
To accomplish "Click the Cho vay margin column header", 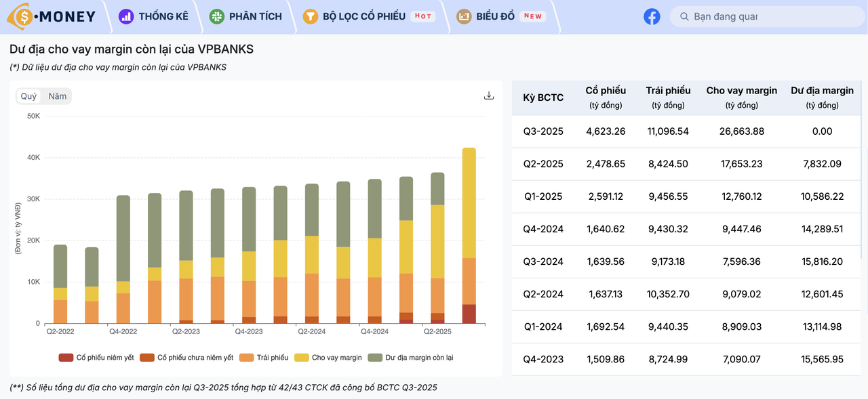I will click(x=742, y=97).
